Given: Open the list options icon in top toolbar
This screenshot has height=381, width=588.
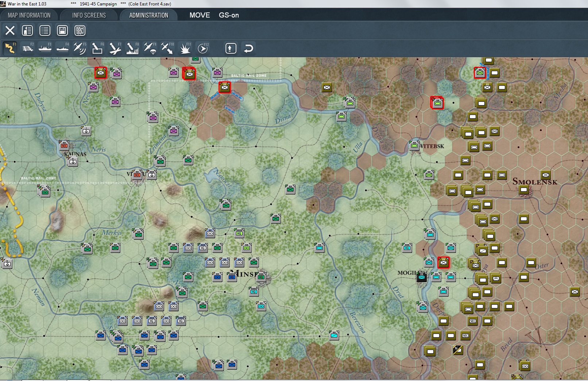Looking at the screenshot, I should (x=45, y=30).
